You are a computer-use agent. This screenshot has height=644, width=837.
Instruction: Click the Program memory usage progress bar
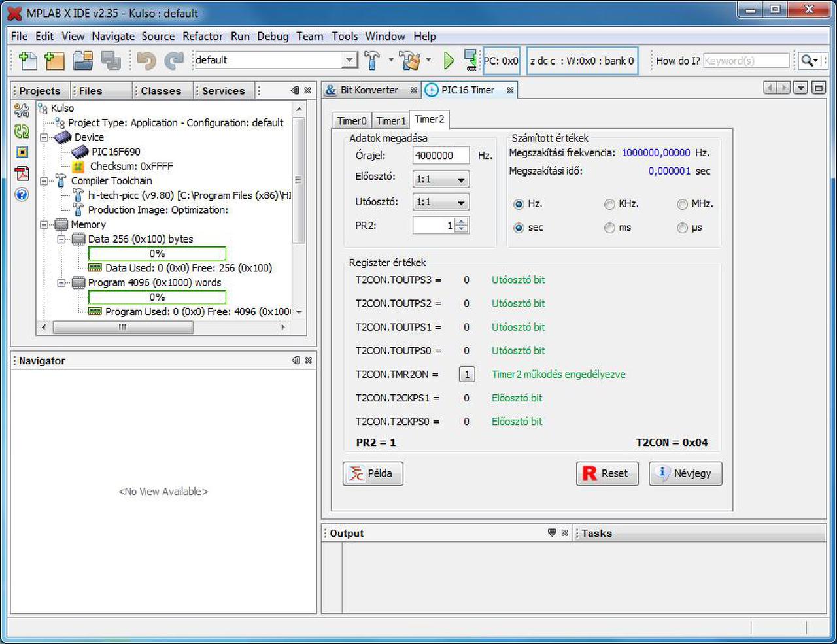coord(157,297)
